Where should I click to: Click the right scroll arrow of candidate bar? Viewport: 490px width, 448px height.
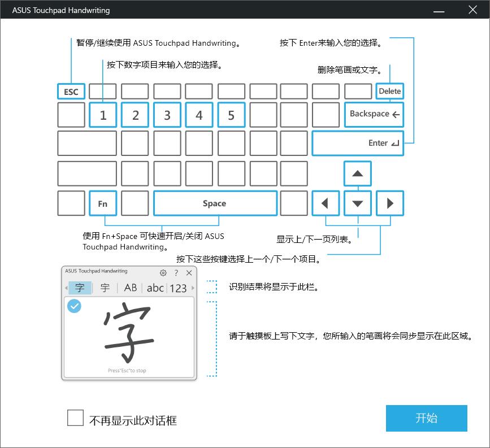coord(193,288)
